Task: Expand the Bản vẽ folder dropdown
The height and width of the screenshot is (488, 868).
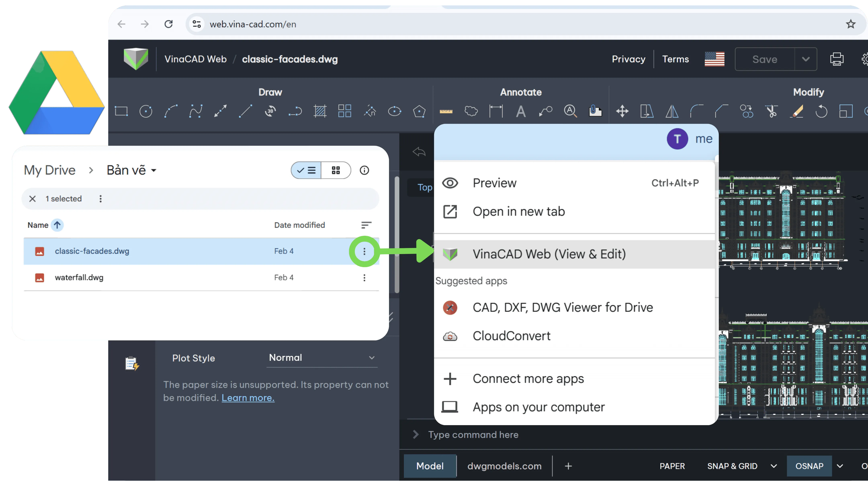Action: tap(154, 170)
